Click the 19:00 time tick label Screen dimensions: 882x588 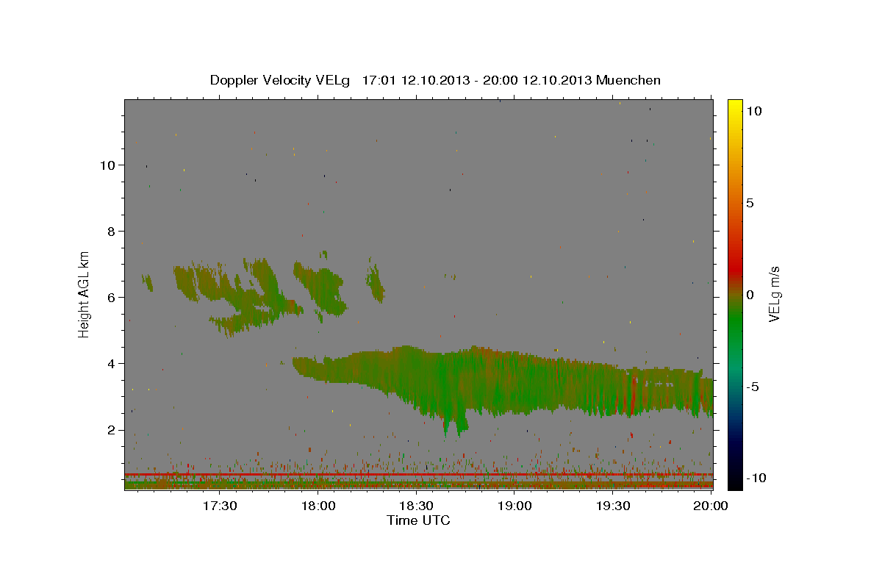click(x=514, y=506)
